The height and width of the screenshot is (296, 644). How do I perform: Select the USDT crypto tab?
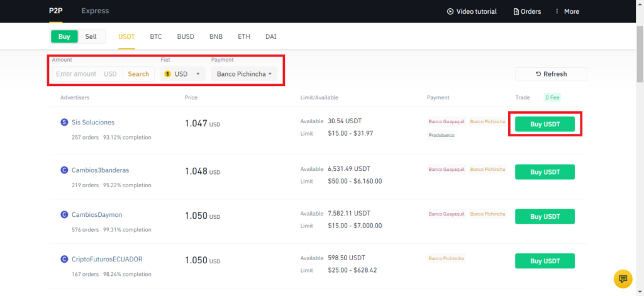(126, 36)
